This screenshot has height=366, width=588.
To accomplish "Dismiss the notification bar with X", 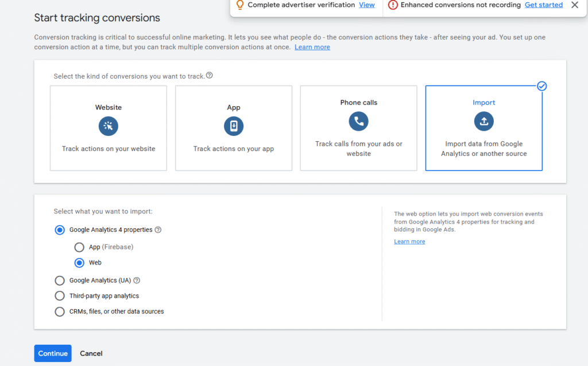I will coord(575,5).
